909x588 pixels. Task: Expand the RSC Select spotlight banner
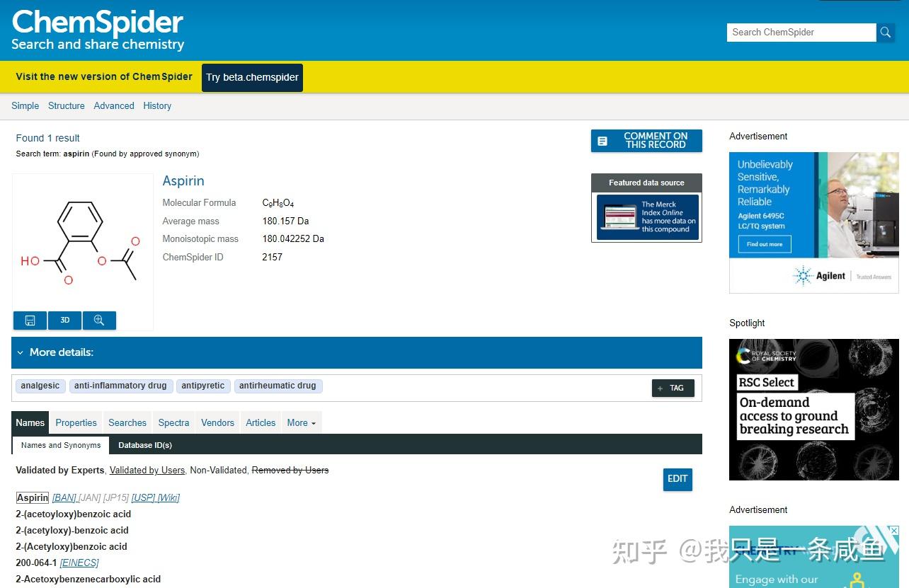pyautogui.click(x=813, y=410)
